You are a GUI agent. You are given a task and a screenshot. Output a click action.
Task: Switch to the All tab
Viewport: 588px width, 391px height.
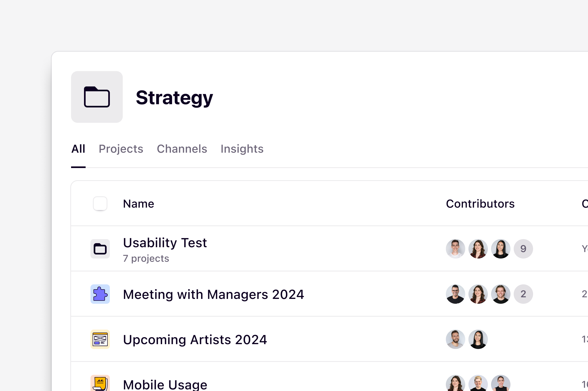click(x=78, y=149)
